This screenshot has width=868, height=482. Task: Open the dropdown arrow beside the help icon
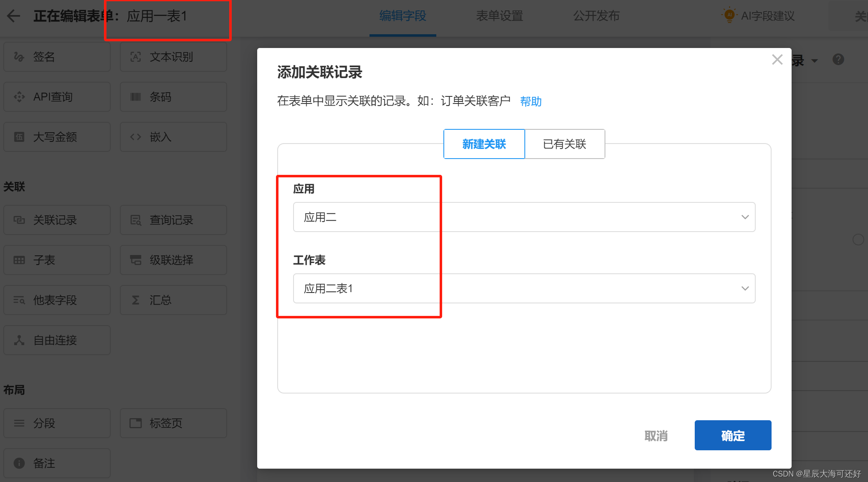[815, 61]
